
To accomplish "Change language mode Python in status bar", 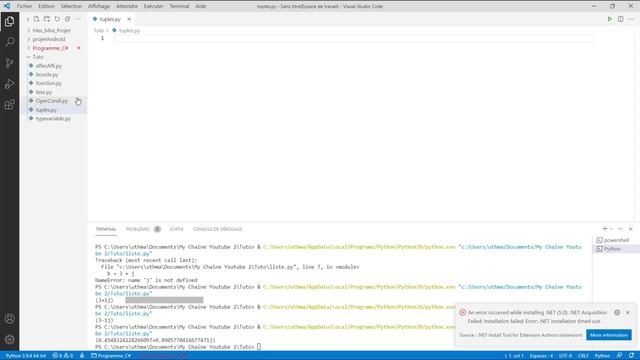I will [x=602, y=356].
